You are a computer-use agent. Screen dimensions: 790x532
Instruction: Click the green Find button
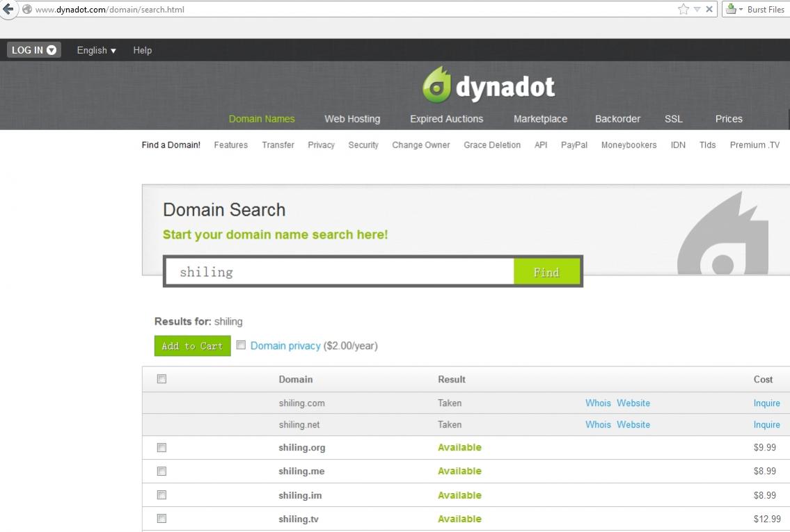point(546,272)
